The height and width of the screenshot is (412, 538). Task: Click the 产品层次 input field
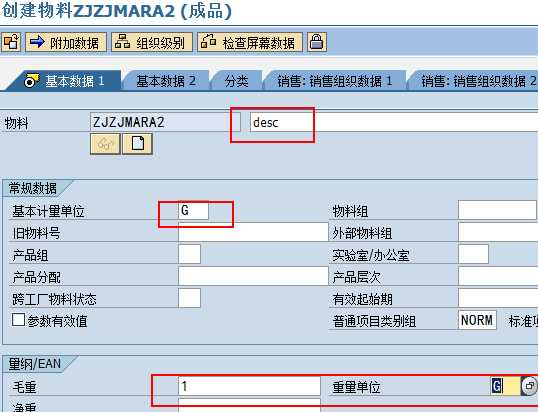[x=498, y=276]
